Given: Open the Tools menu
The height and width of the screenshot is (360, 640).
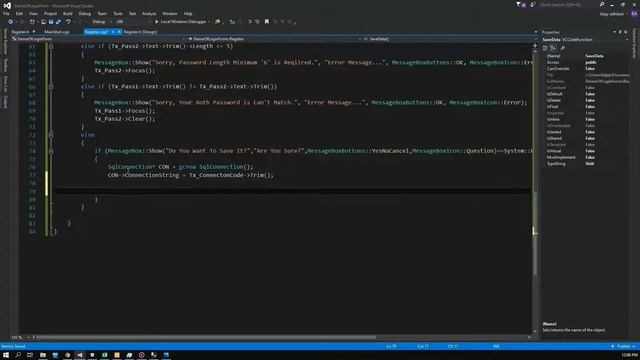Looking at the screenshot, I should coord(118,13).
